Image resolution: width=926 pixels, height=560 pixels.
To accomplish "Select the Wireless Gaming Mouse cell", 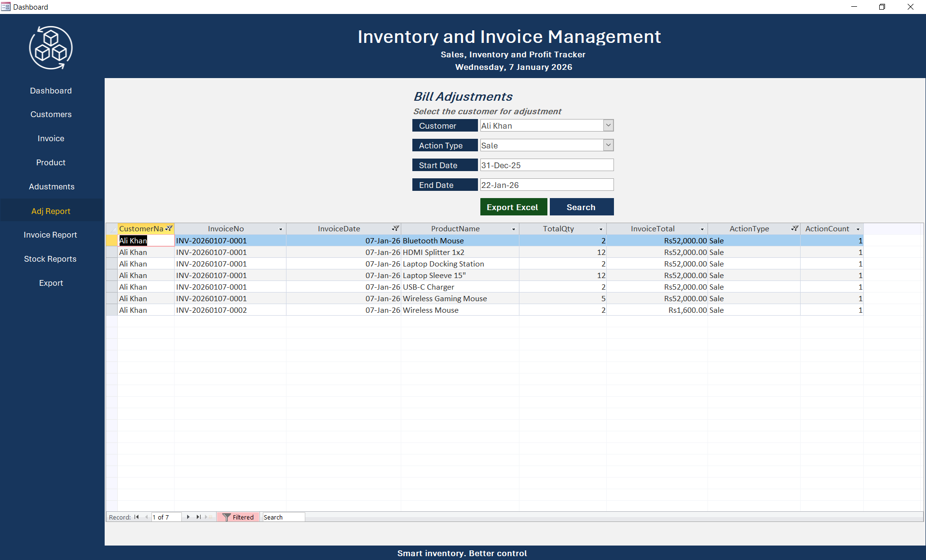I will pos(460,298).
